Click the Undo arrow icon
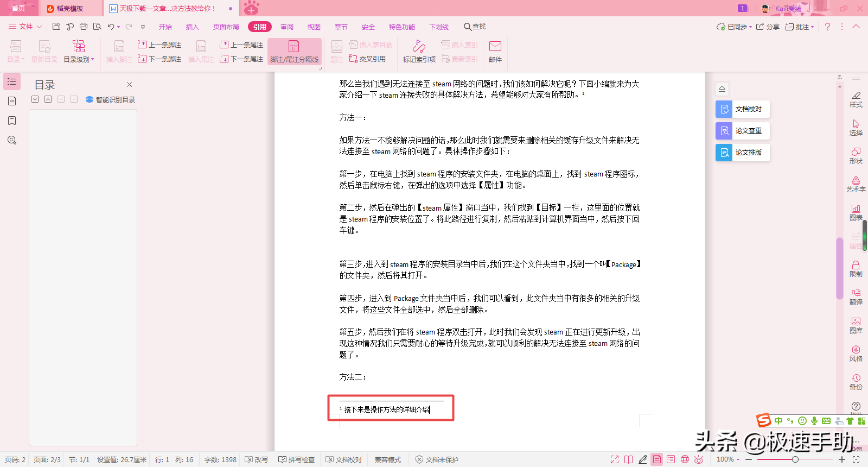This screenshot has height=467, width=868. [111, 27]
